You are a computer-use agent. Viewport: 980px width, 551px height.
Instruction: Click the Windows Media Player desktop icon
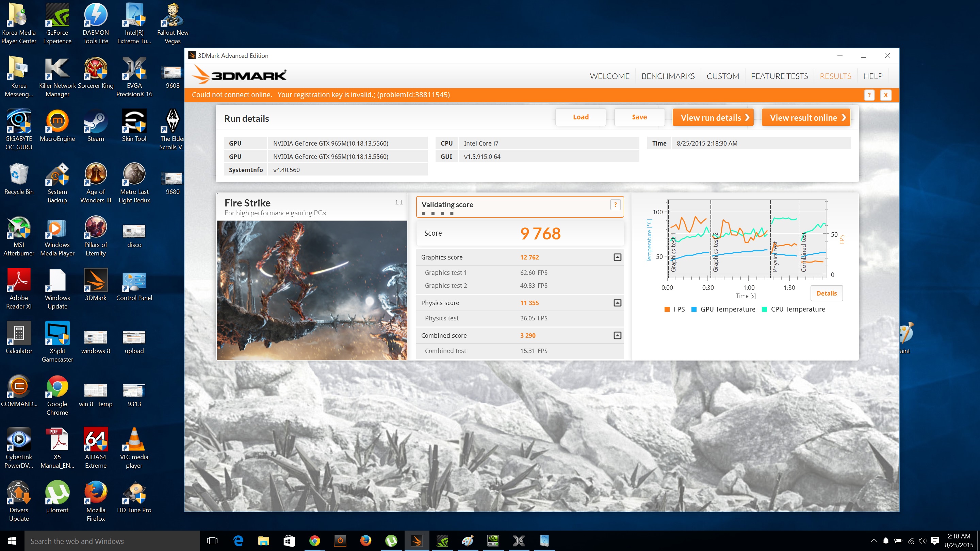[x=57, y=236]
